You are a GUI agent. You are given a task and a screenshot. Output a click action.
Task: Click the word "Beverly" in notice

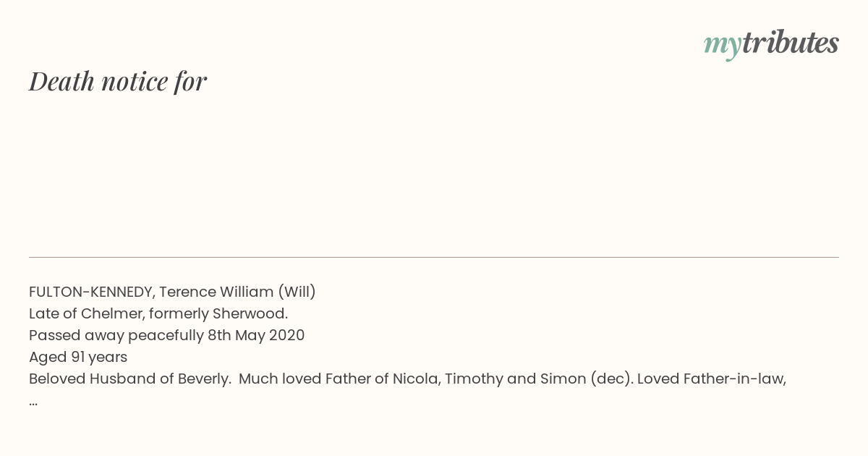(204, 379)
